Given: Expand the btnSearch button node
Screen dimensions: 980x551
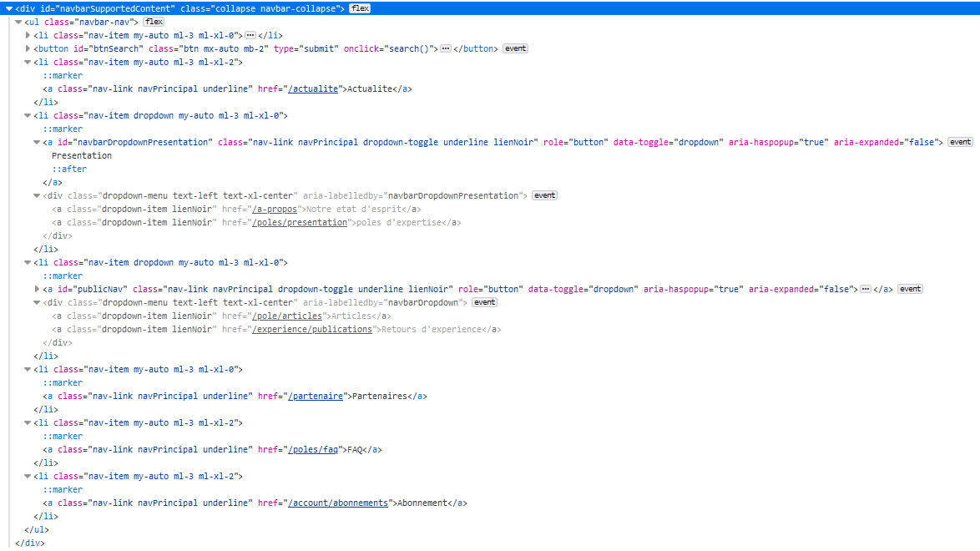Looking at the screenshot, I should [x=28, y=48].
